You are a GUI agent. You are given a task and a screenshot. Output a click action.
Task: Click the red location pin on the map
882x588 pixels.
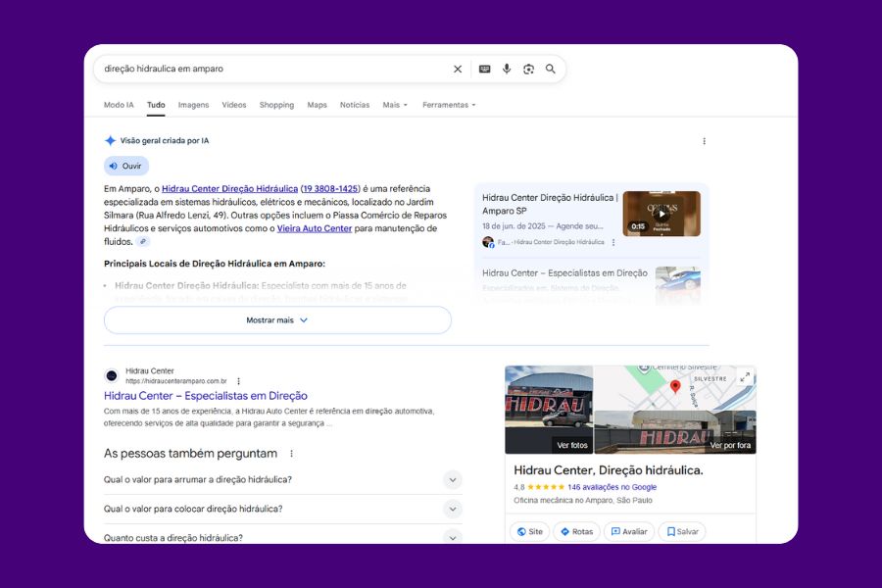675,386
